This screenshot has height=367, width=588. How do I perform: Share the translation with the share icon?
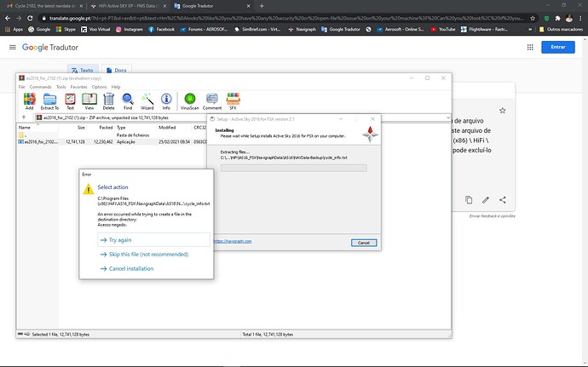point(503,200)
